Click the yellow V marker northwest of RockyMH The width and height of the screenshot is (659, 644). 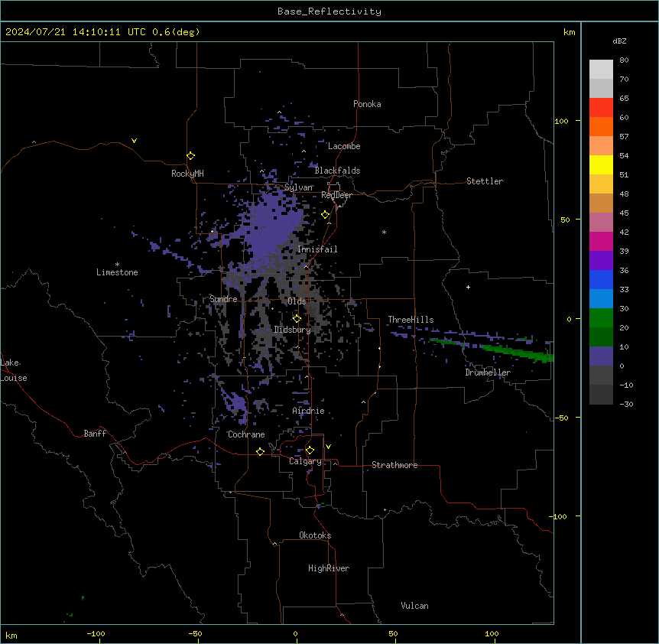pos(134,141)
